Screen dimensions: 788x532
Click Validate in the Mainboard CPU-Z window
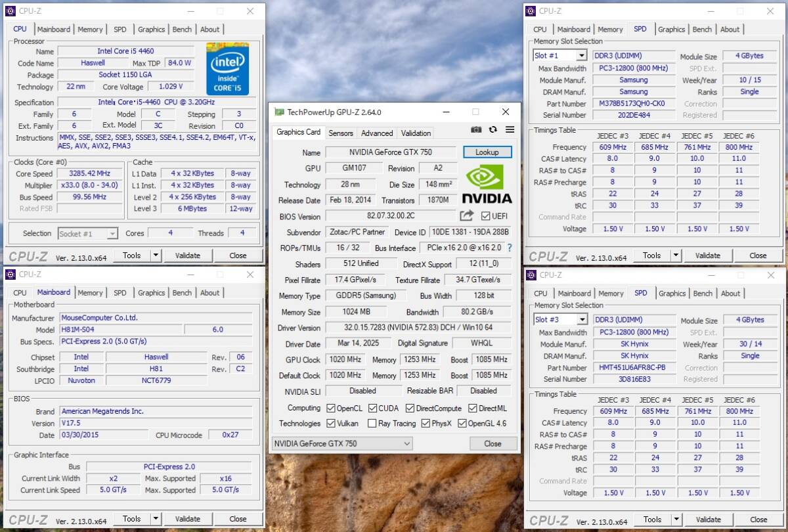coord(188,519)
